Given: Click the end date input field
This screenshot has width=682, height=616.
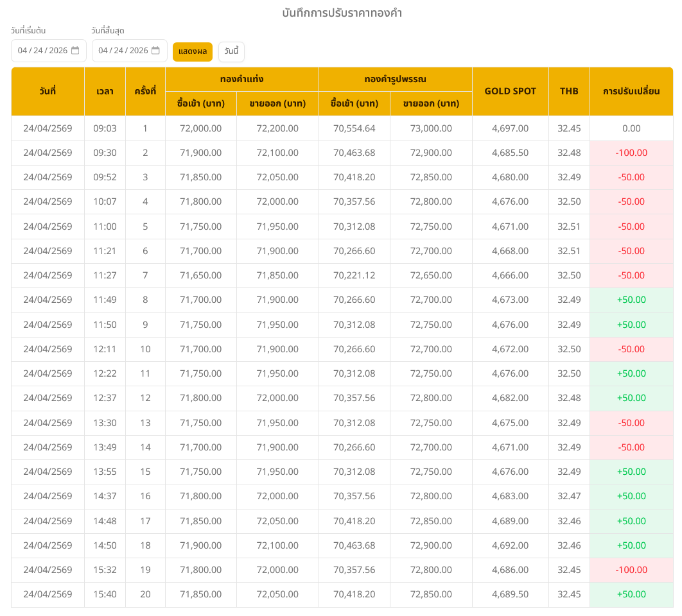Looking at the screenshot, I should click(123, 51).
